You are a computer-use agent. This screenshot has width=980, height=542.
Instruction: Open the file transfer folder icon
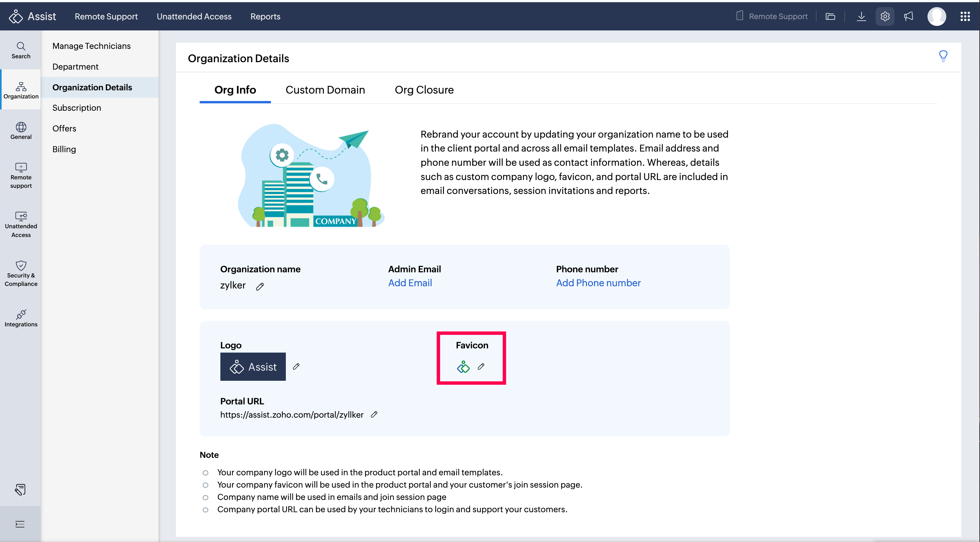[x=830, y=16]
